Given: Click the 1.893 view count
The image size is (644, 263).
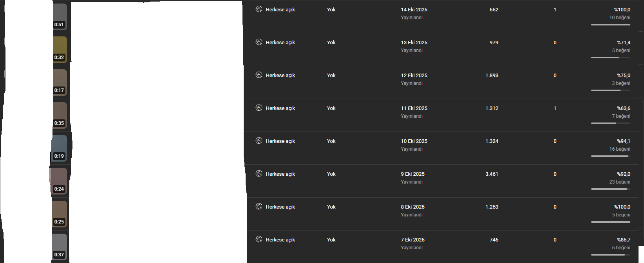Looking at the screenshot, I should point(492,76).
